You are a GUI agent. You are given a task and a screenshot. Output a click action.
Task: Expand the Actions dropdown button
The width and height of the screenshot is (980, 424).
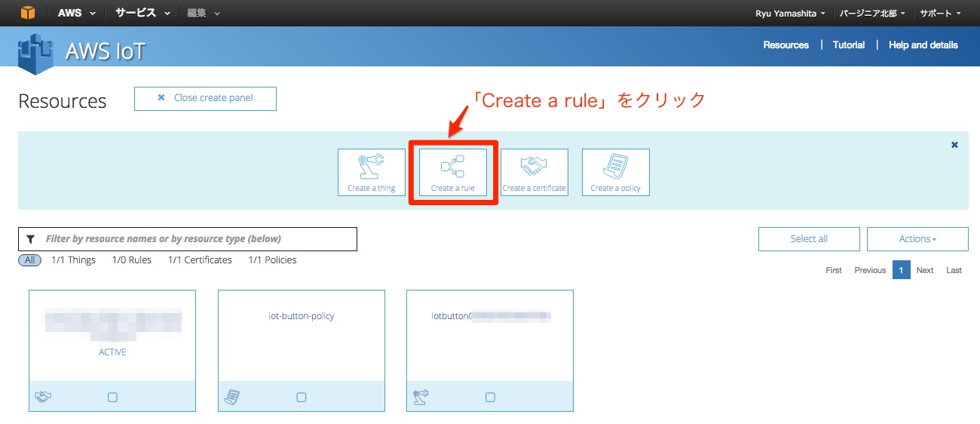[x=917, y=239]
